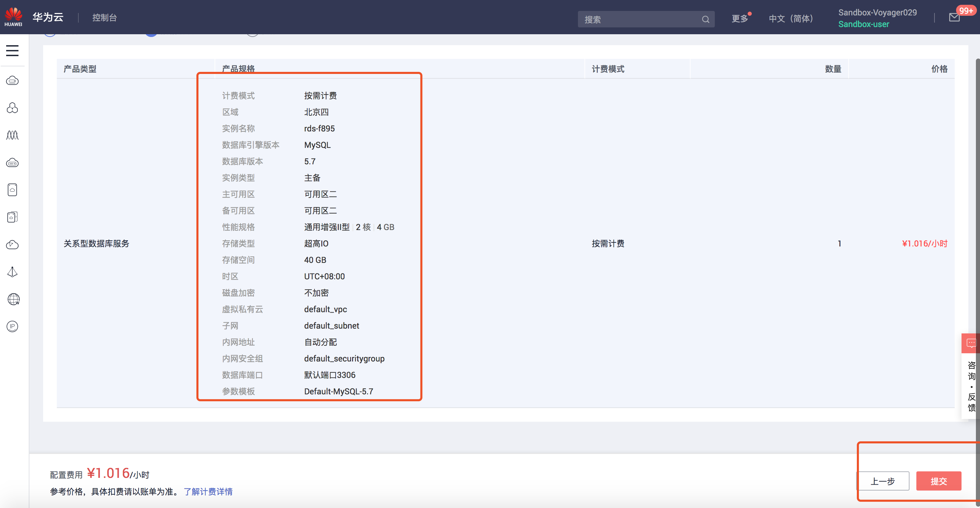Select the cloud media service icon in sidebar
The width and height of the screenshot is (980, 508).
click(13, 244)
